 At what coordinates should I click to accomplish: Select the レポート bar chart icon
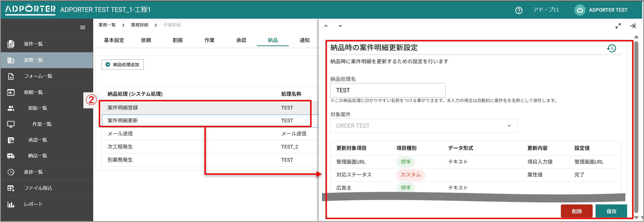(x=11, y=204)
